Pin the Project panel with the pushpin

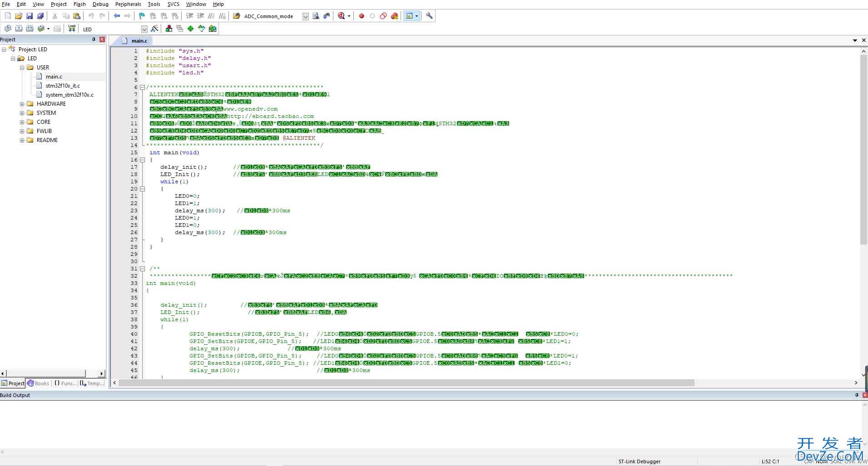point(94,39)
